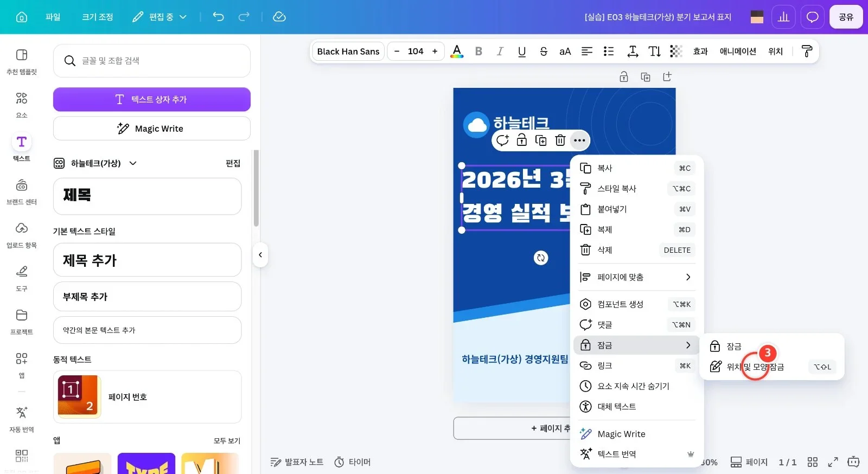Screen dimensions: 868x474
Task: Click the 공유 share button
Action: 846,17
